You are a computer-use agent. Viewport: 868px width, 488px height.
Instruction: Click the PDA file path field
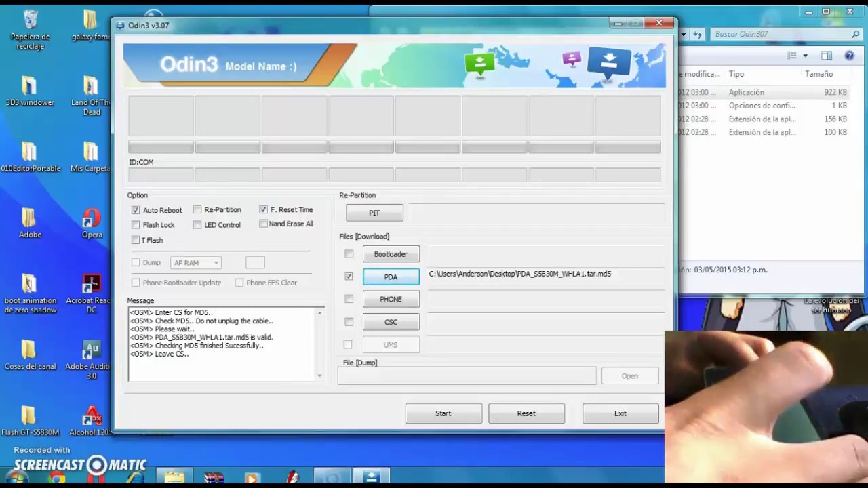pos(545,274)
